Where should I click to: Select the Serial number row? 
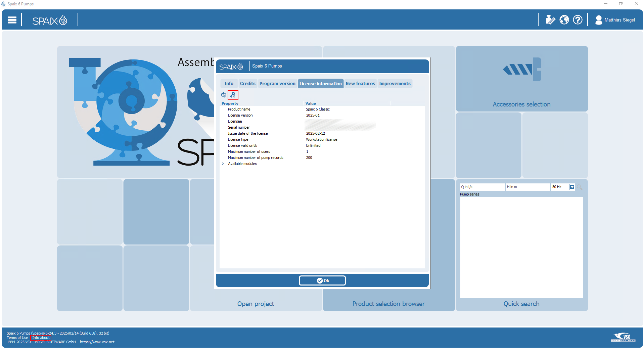(x=322, y=128)
